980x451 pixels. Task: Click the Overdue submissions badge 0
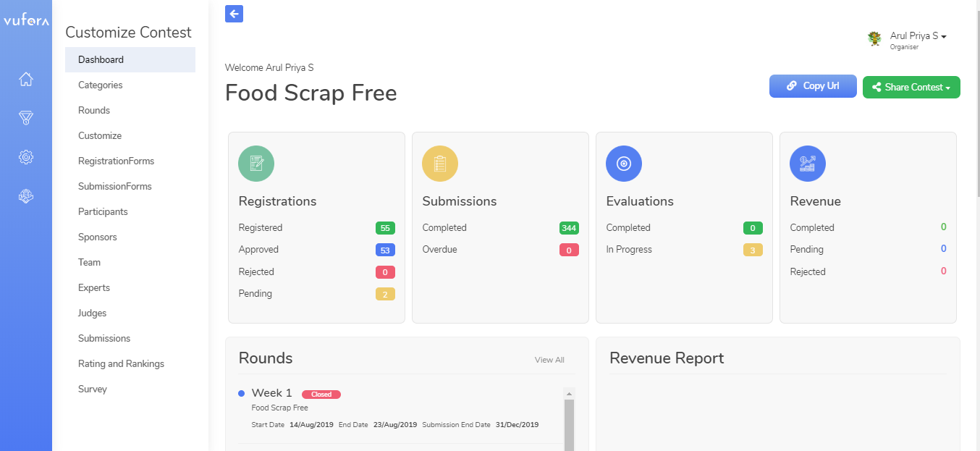569,250
